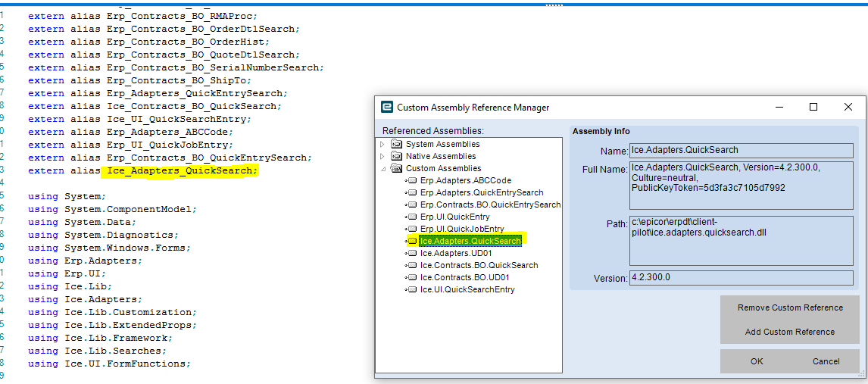Expand the System Assemblies tree node
Image resolution: width=868 pixels, height=384 pixels.
pyautogui.click(x=382, y=144)
